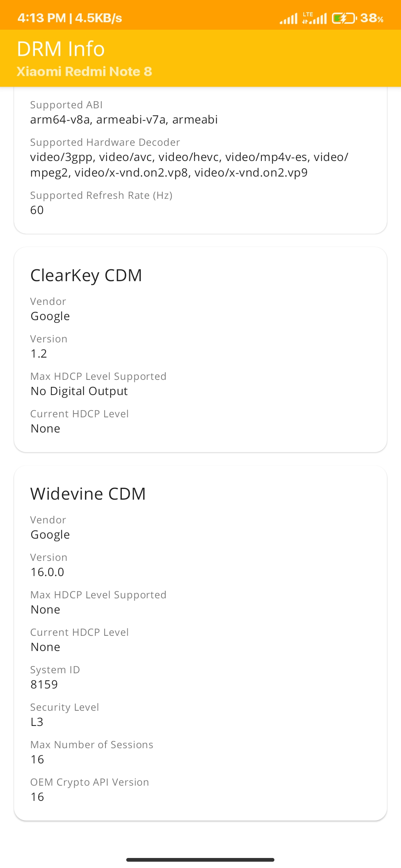Tap the No Digital Output HDCP value
This screenshot has width=401, height=868.
point(79,391)
